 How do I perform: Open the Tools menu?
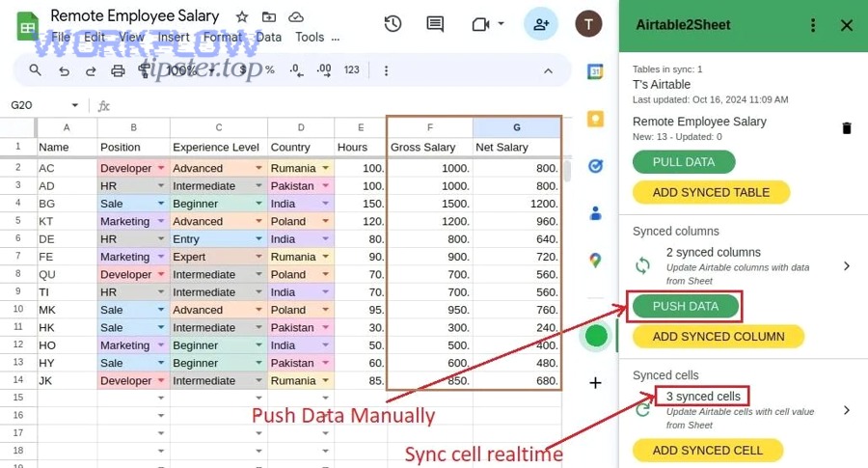310,37
